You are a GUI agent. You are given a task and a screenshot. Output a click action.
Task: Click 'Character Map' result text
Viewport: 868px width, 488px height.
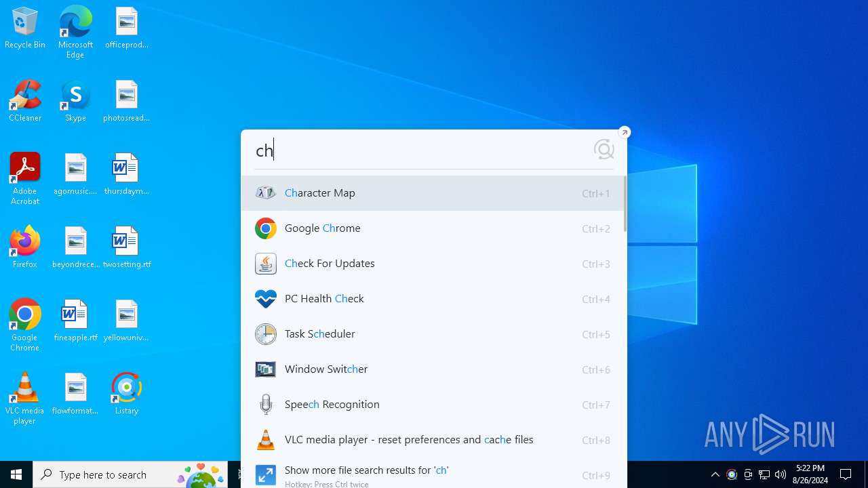tap(320, 193)
